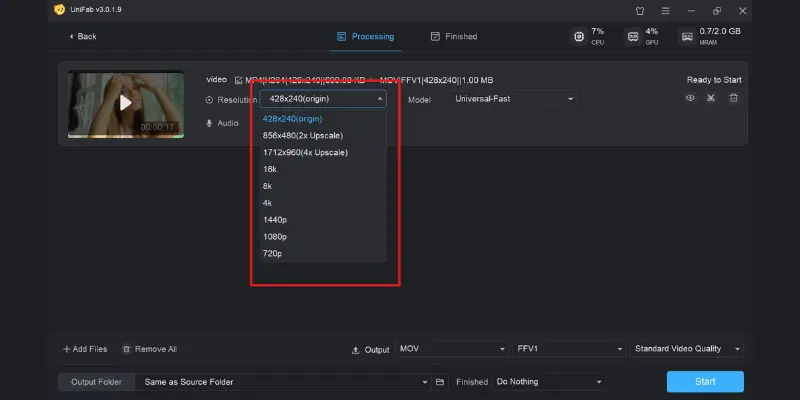Delete the video with trash icon
The height and width of the screenshot is (400, 800).
click(x=734, y=98)
